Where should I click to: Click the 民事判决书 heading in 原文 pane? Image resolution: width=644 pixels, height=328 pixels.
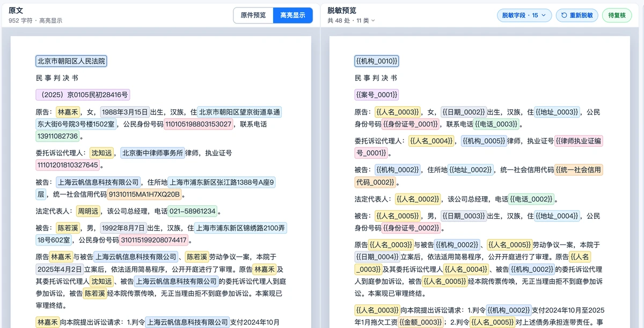[x=56, y=78]
